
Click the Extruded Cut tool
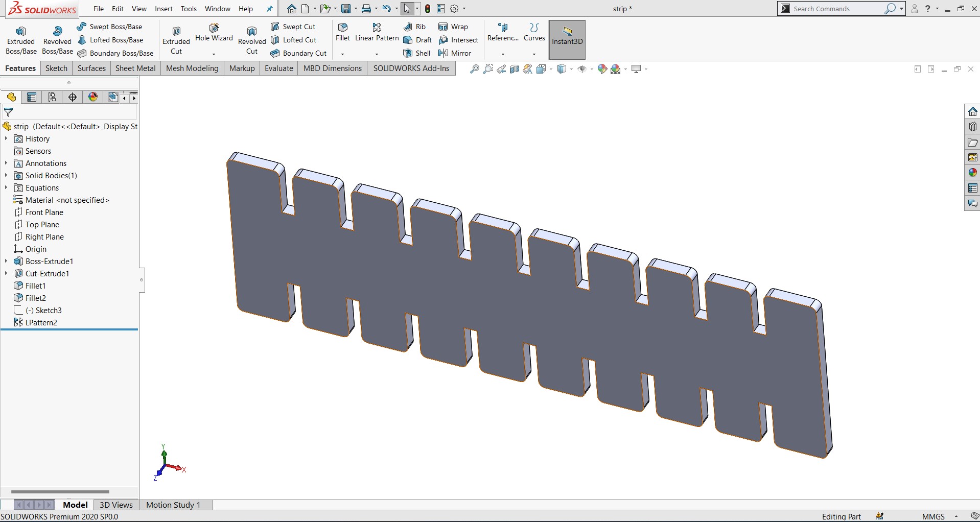coord(176,40)
